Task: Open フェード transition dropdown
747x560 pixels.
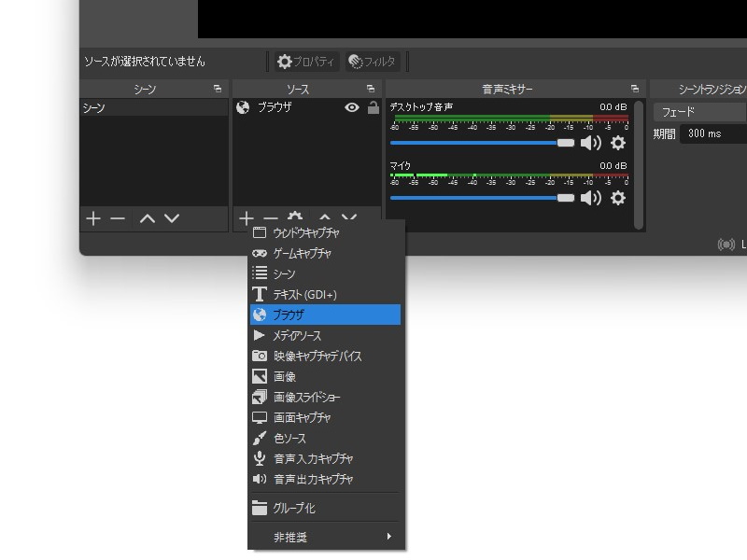Action: click(699, 112)
